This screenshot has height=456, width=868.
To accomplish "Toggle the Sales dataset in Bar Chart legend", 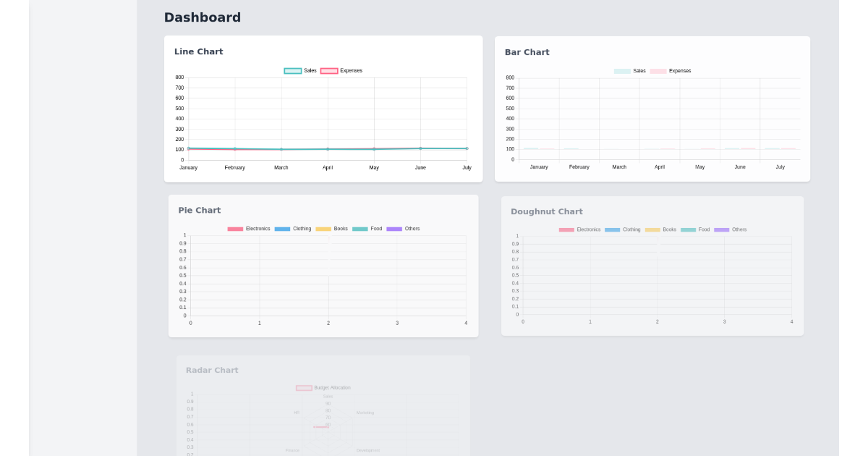I will [x=624, y=70].
